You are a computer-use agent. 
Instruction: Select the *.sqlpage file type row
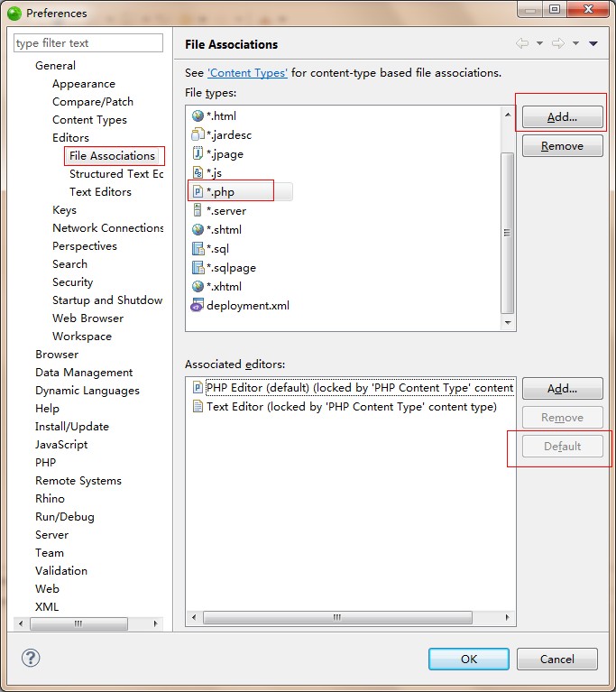[231, 267]
